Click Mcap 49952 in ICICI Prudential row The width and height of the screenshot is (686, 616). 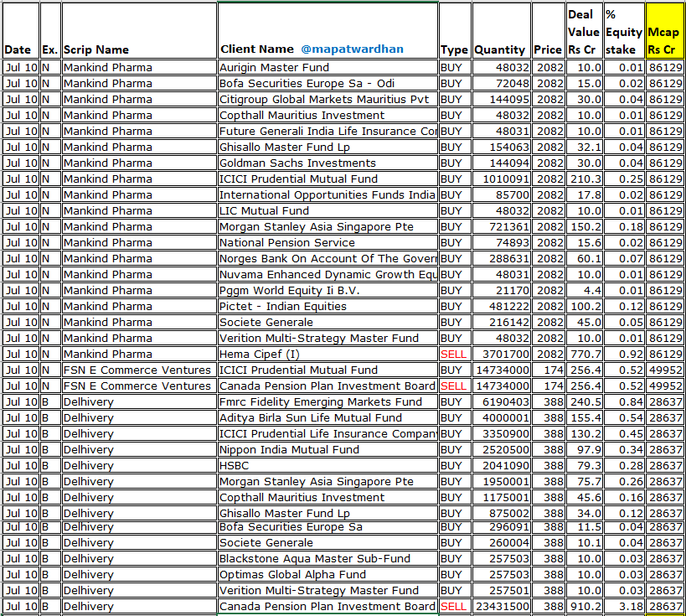664,370
